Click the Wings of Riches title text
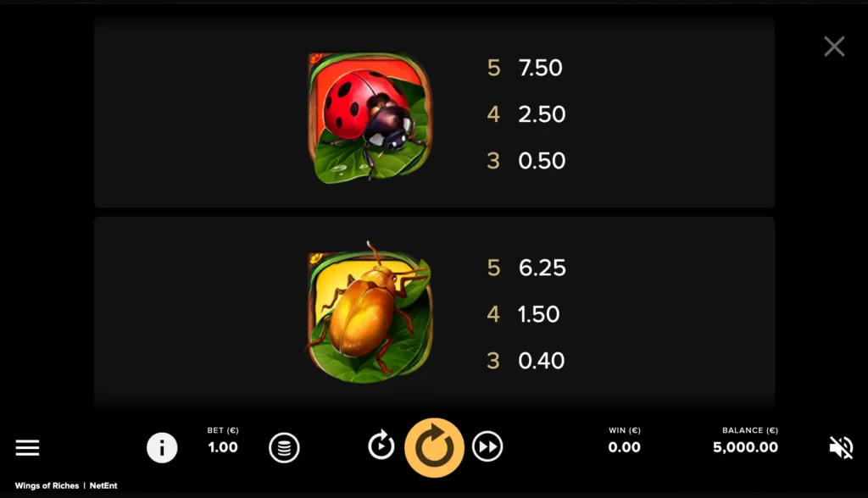This screenshot has height=498, width=868. tap(47, 486)
